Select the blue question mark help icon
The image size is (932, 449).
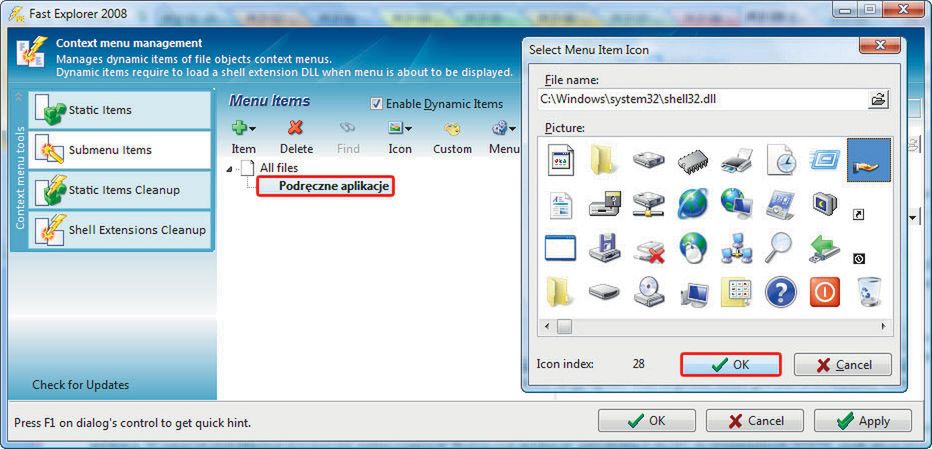[x=781, y=292]
